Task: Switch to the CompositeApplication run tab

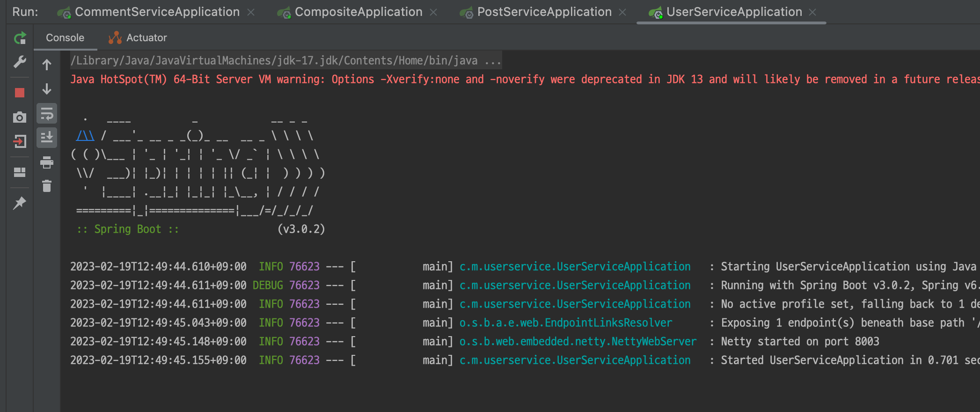Action: [x=358, y=12]
